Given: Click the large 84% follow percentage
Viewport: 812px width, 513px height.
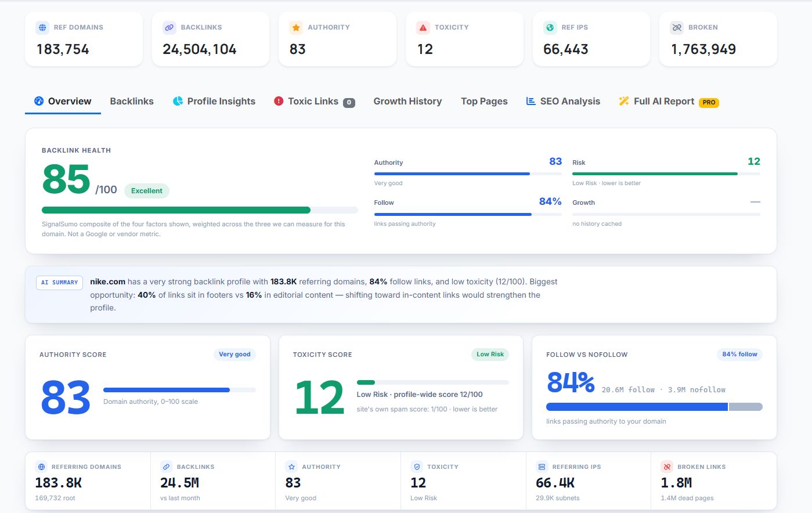Looking at the screenshot, I should pyautogui.click(x=571, y=383).
